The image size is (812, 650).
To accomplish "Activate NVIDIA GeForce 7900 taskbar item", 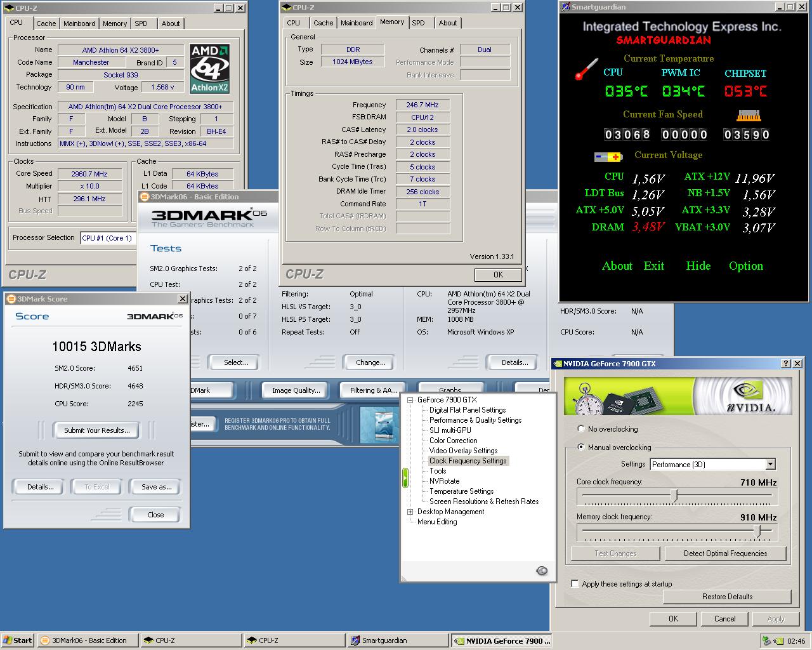I will pos(502,640).
